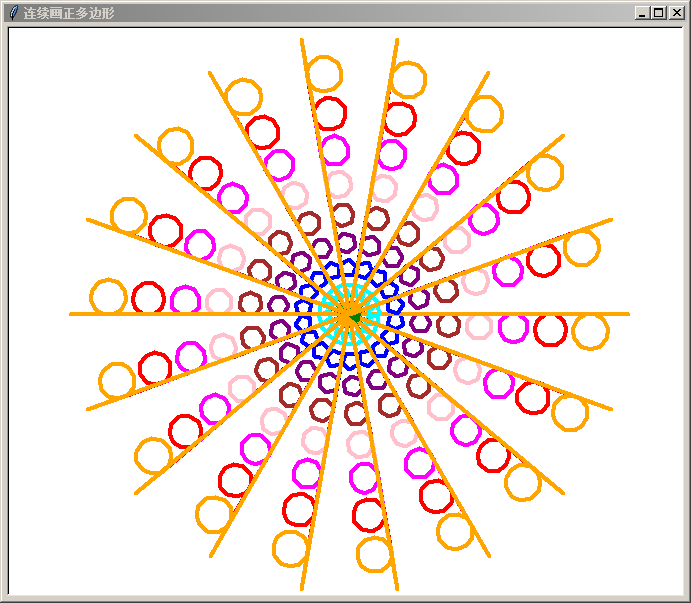Minimize the polygon drawing window
This screenshot has height=603, width=691.
click(x=642, y=13)
